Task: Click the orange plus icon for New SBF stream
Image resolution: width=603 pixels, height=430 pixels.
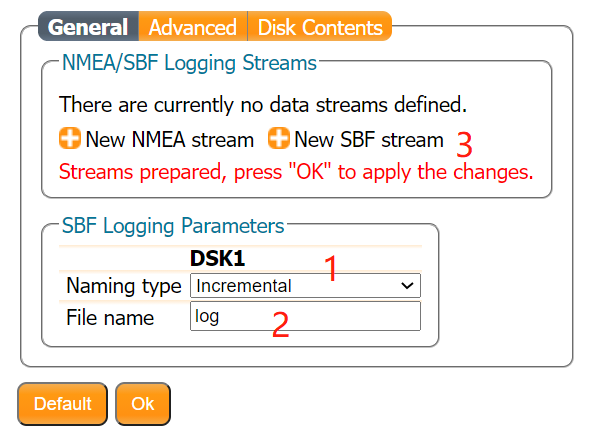Action: (x=278, y=138)
